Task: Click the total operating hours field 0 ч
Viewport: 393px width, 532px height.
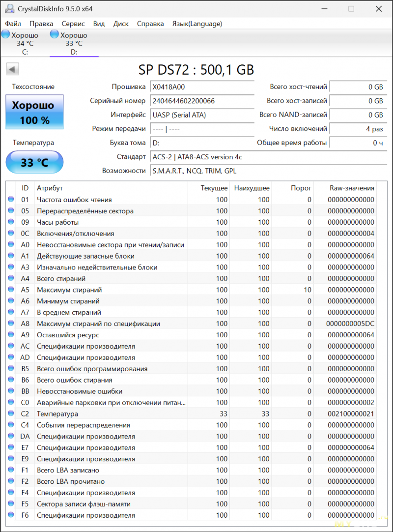Action: (358, 143)
